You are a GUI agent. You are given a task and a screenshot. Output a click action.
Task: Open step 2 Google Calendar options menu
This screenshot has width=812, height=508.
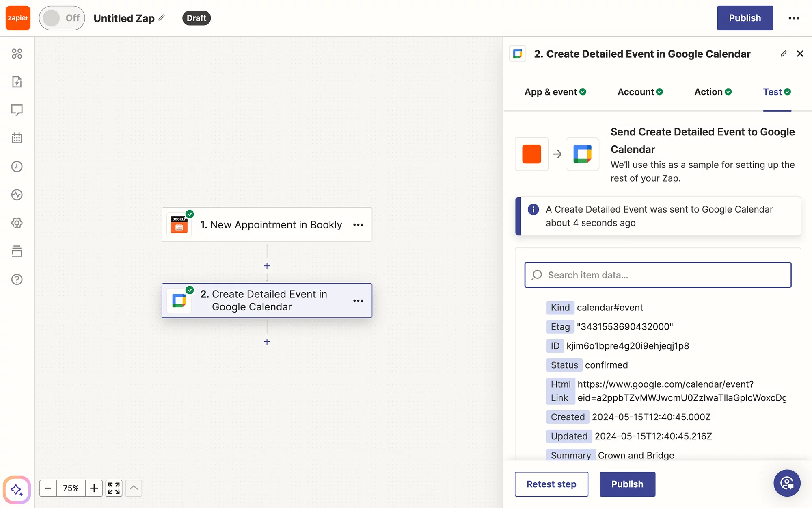coord(358,301)
